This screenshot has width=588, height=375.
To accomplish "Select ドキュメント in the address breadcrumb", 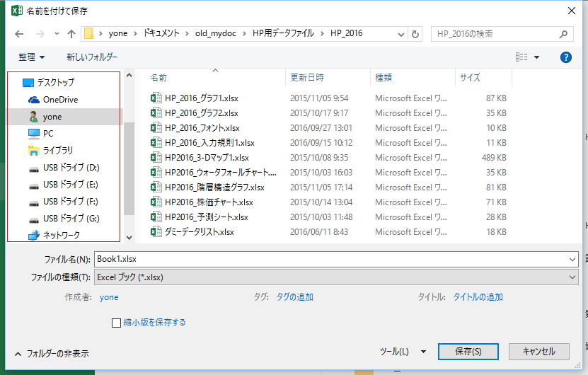I will point(161,33).
